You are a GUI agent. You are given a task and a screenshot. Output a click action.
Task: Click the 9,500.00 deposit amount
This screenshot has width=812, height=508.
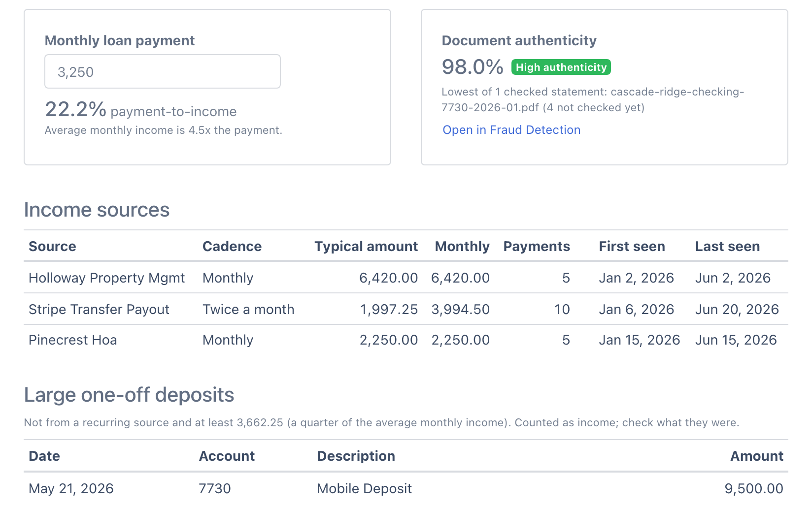tap(754, 488)
